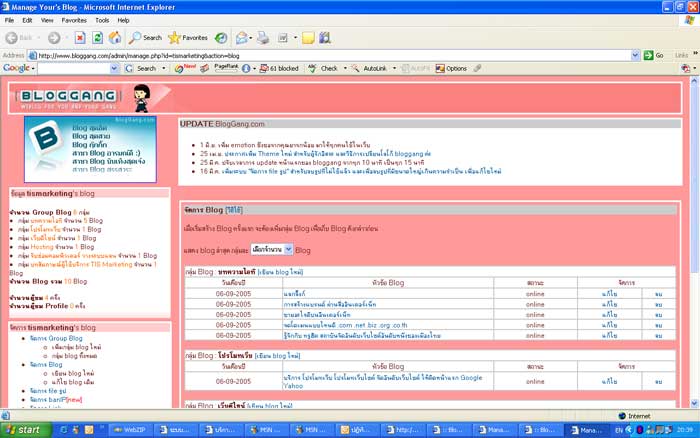Image resolution: width=700 pixels, height=438 pixels.
Task: Open History using green clock icon
Action: pos(221,38)
